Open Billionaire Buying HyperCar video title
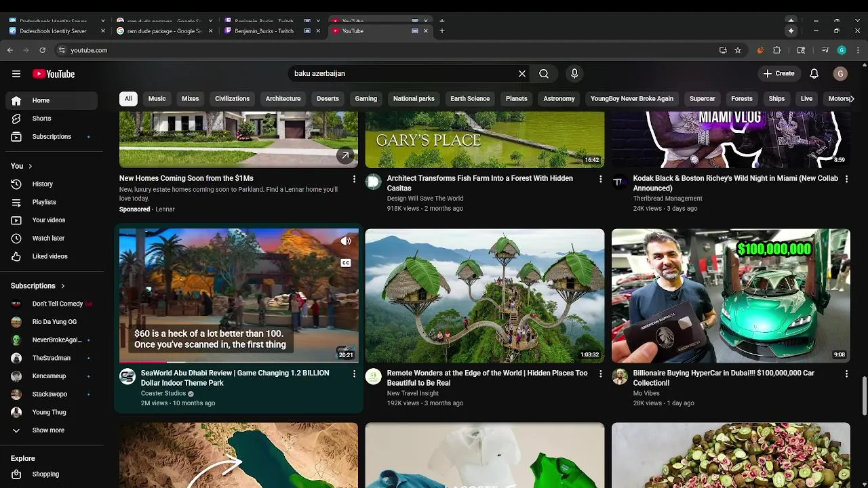This screenshot has width=868, height=488. point(724,378)
